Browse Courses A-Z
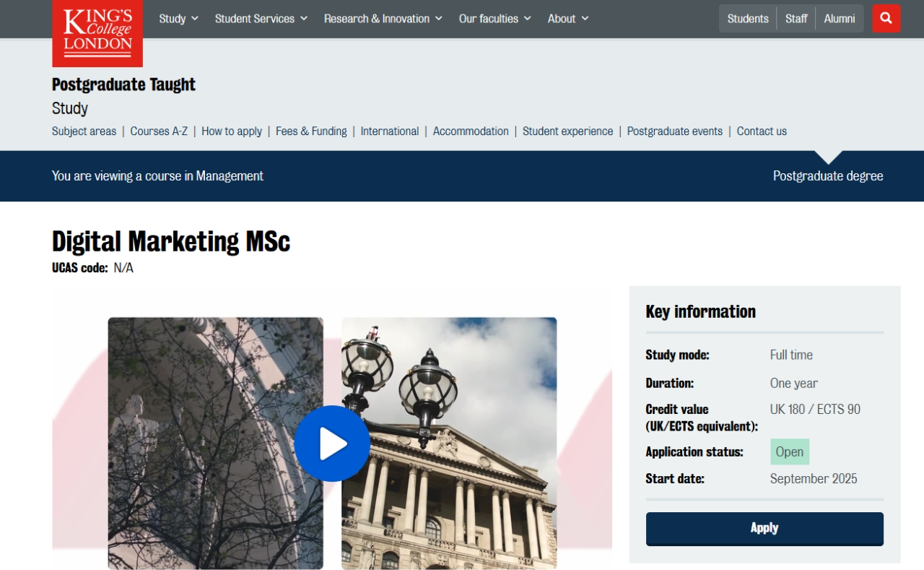The image size is (924, 570). click(159, 131)
